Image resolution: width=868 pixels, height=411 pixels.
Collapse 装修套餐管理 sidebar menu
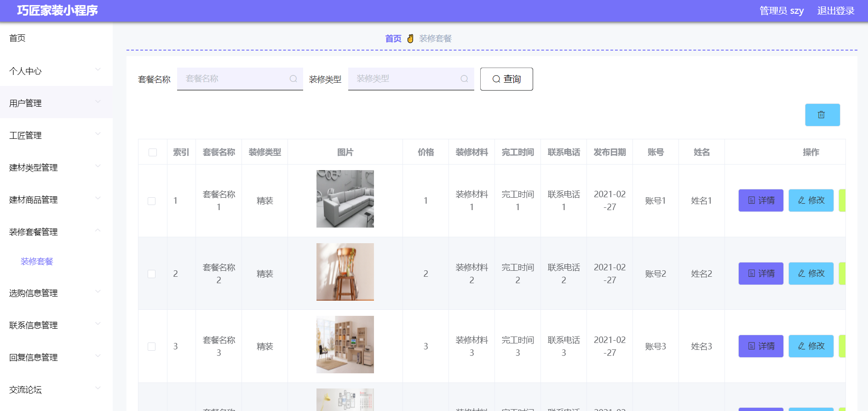tap(56, 232)
